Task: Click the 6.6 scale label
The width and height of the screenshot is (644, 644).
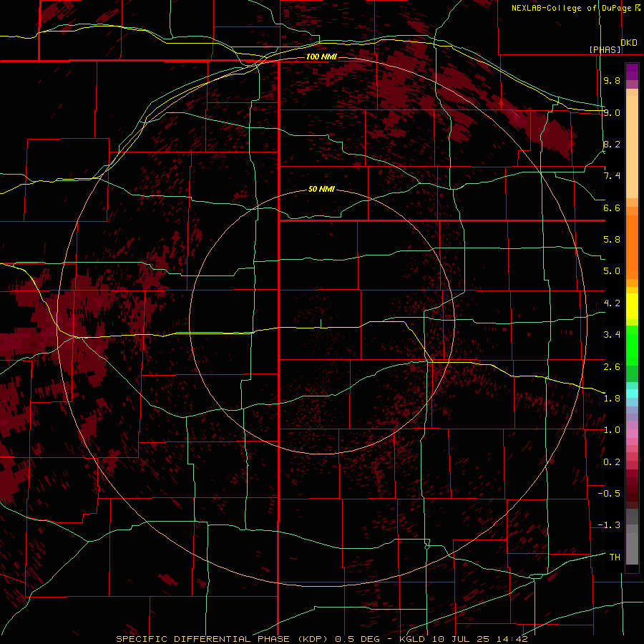Action: tap(612, 208)
